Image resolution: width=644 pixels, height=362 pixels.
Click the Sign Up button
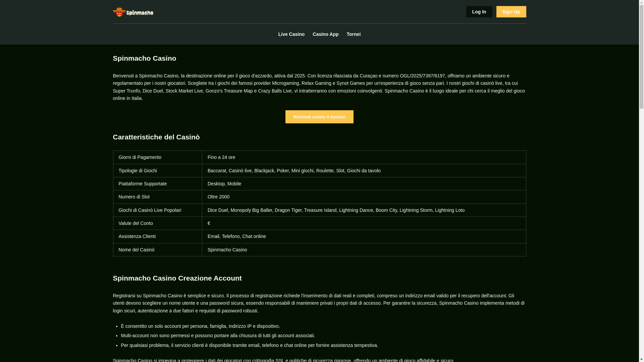tap(511, 12)
